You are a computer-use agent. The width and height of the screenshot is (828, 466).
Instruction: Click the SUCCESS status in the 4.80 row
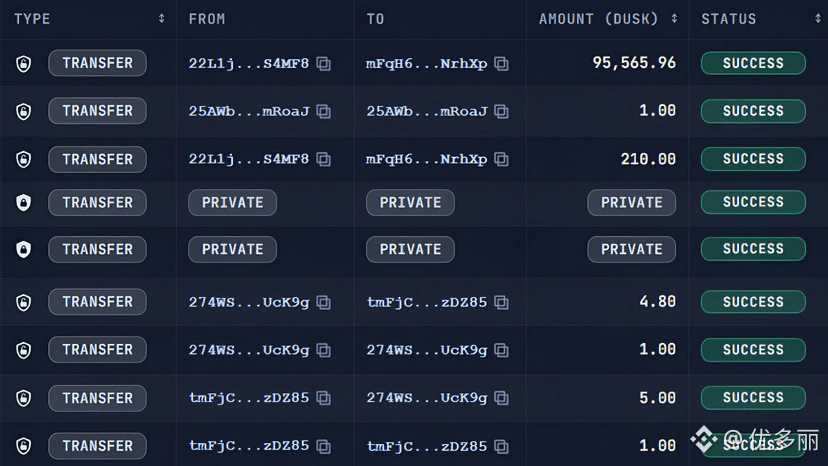coord(753,302)
